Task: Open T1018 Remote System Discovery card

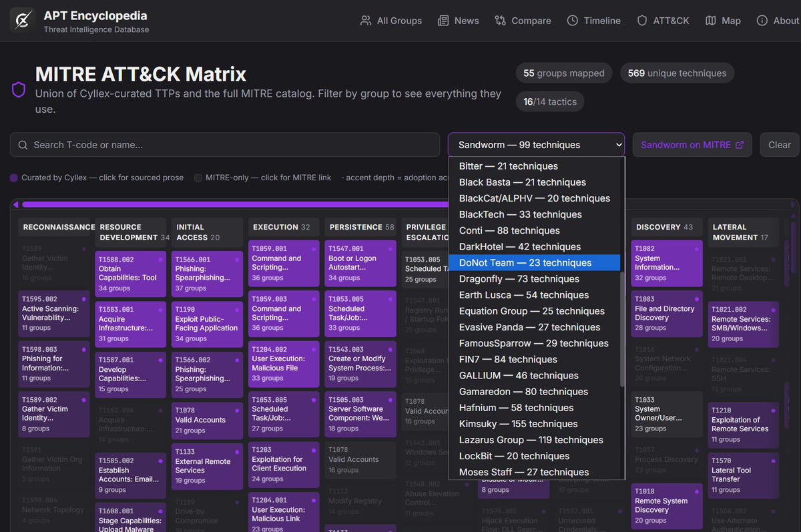Action: click(667, 506)
